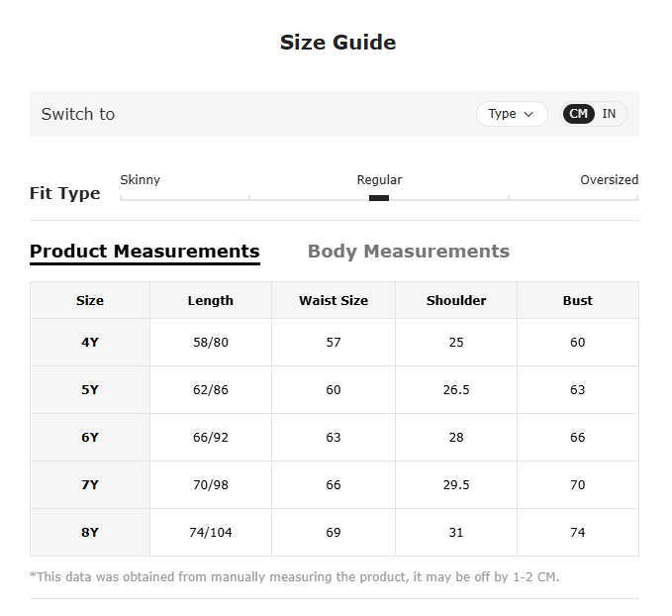
Task: Click the Regular fit type marker
Action: point(379,198)
